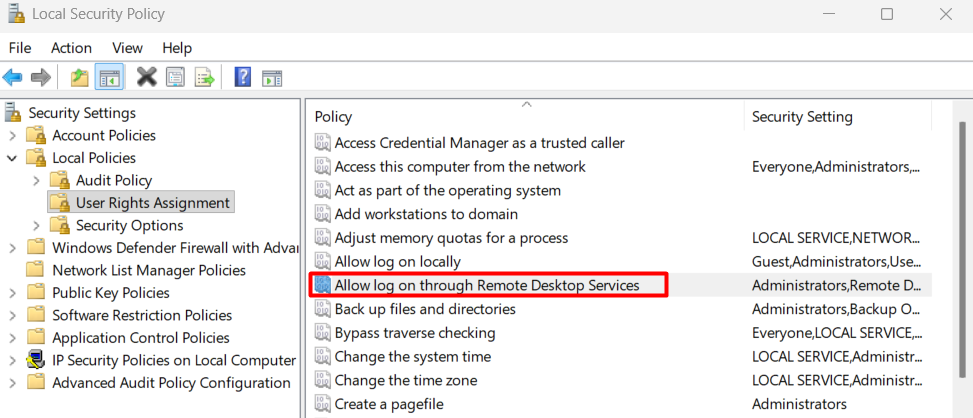Select Act as part of the operating system

pyautogui.click(x=447, y=190)
